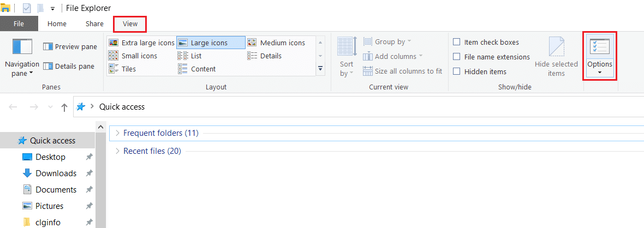Select Small icons layout
Screen dimensions: 644x228
133,56
